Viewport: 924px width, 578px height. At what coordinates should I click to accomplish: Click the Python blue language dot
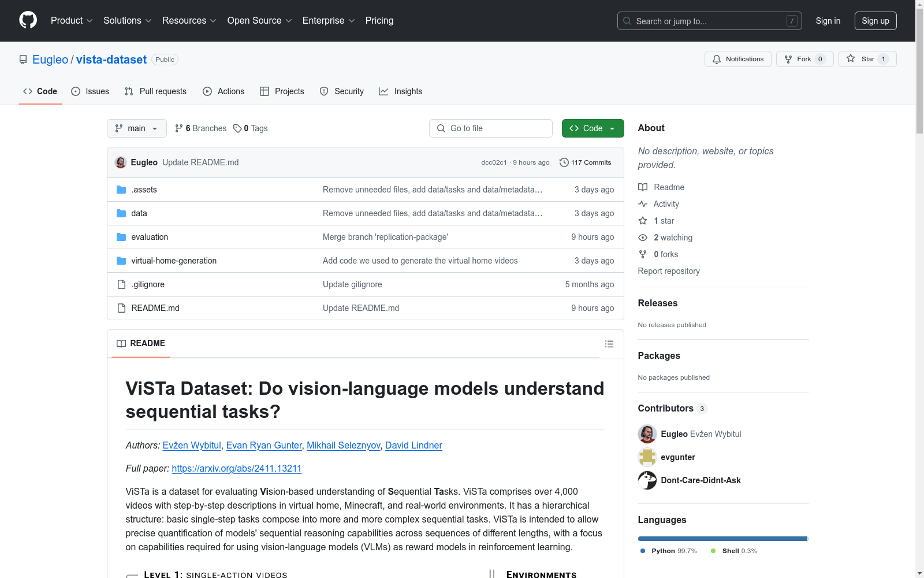click(x=643, y=551)
